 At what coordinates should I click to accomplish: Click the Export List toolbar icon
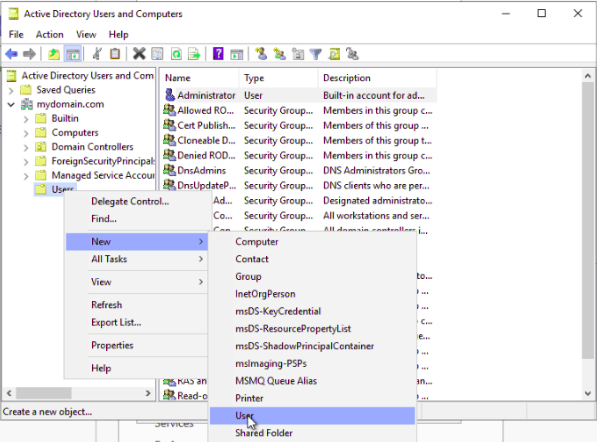(x=194, y=54)
